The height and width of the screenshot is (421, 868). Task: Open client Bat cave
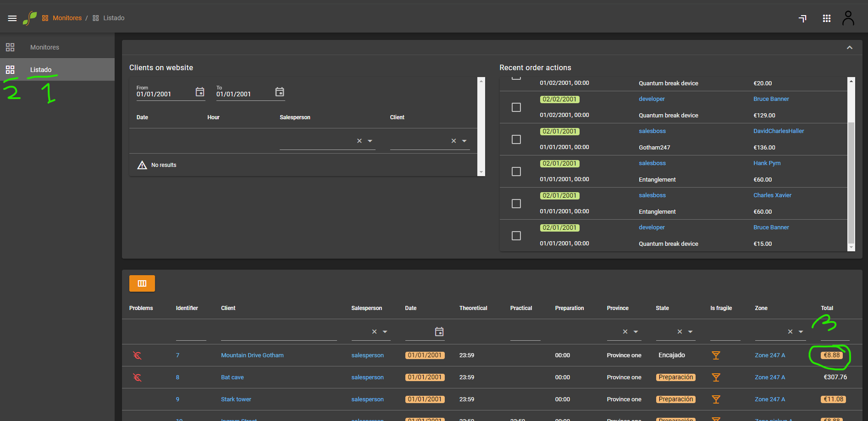click(x=232, y=377)
